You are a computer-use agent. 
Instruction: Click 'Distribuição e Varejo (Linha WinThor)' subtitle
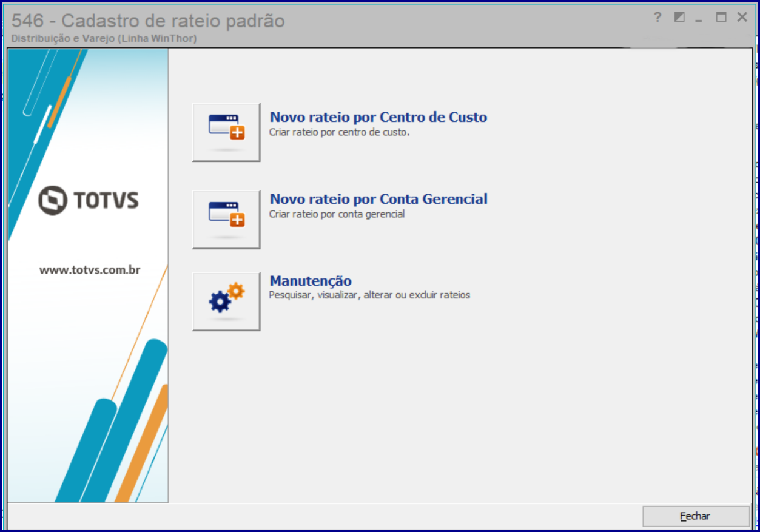pyautogui.click(x=104, y=38)
